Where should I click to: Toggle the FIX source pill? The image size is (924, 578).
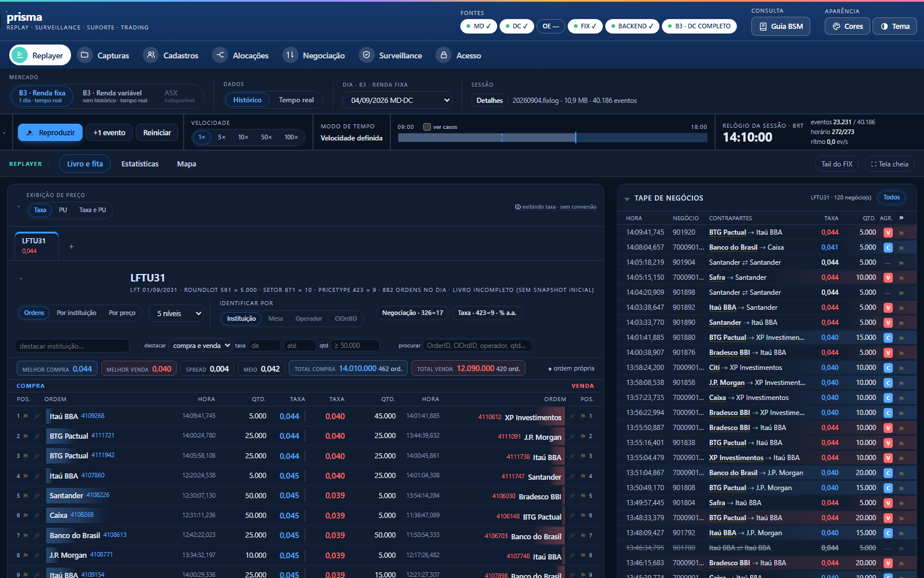pos(585,26)
